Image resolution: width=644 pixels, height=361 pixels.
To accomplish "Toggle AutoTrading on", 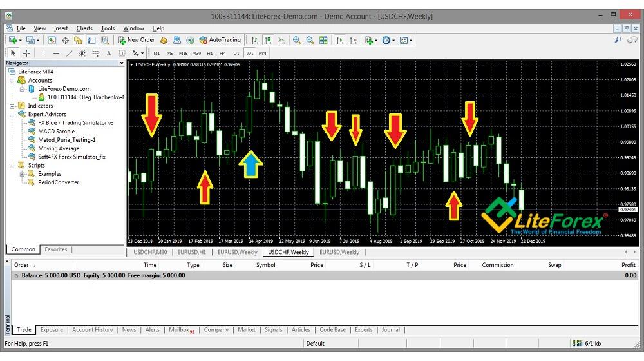I will pyautogui.click(x=220, y=40).
